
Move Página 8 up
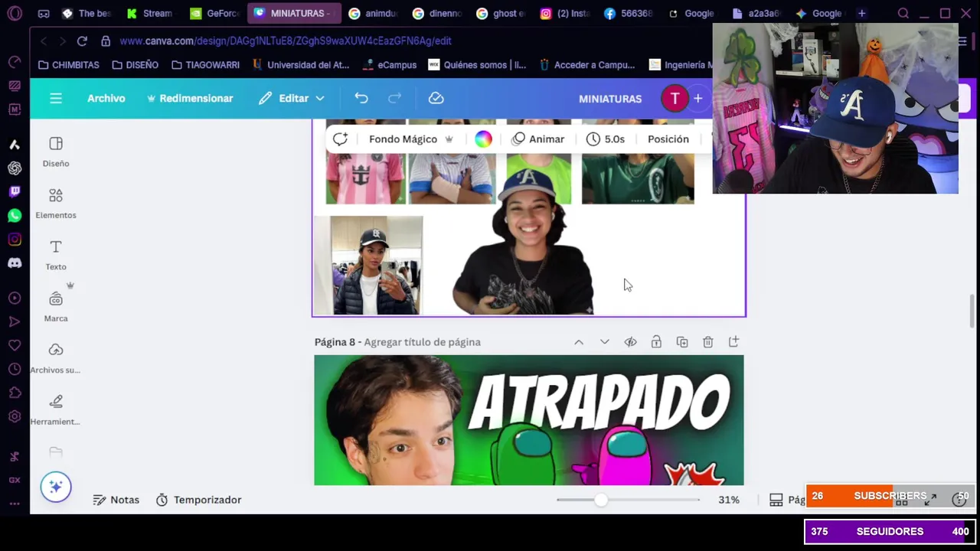pyautogui.click(x=579, y=342)
